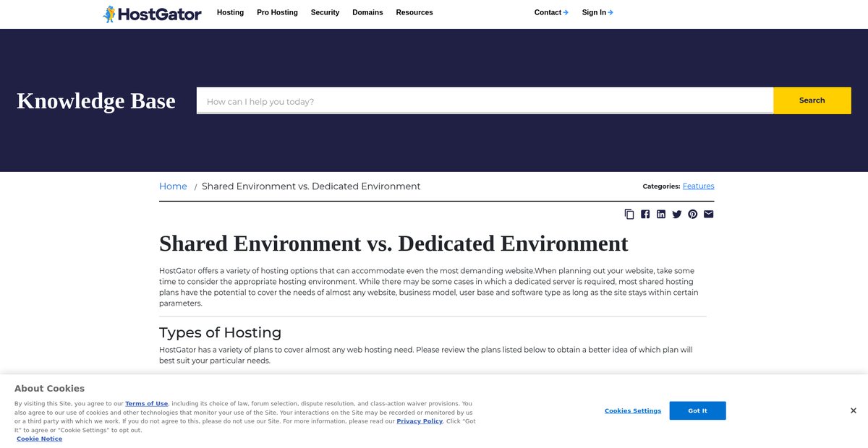
Task: Share the article on LinkedIn
Action: click(661, 214)
